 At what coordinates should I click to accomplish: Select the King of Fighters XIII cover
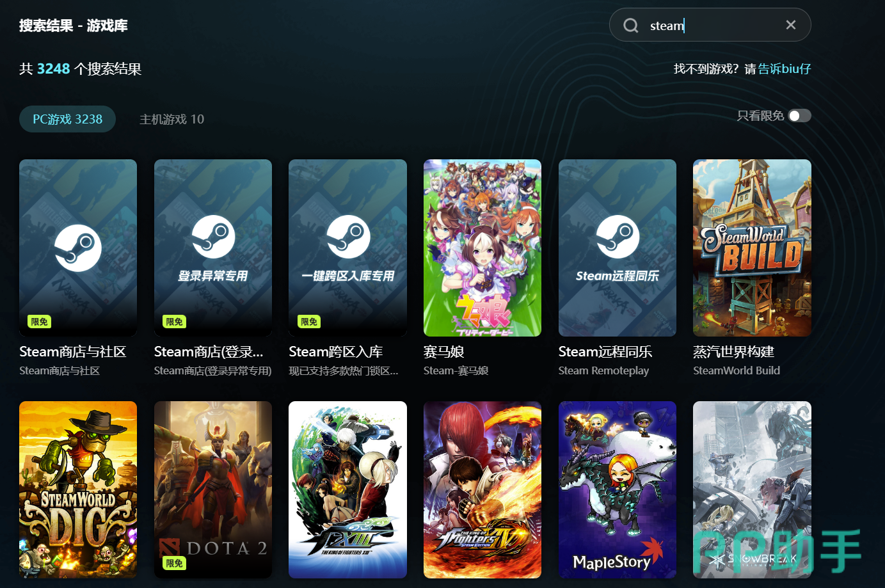click(x=347, y=489)
